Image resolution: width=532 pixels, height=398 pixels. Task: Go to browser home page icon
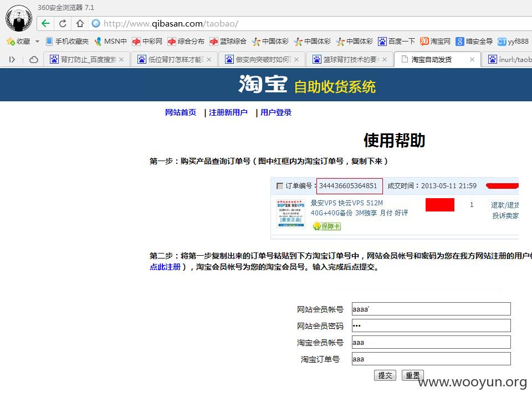80,23
